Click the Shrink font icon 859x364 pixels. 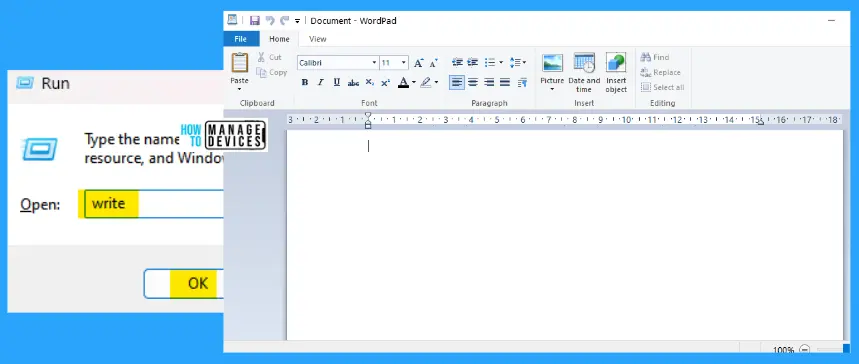coord(433,63)
